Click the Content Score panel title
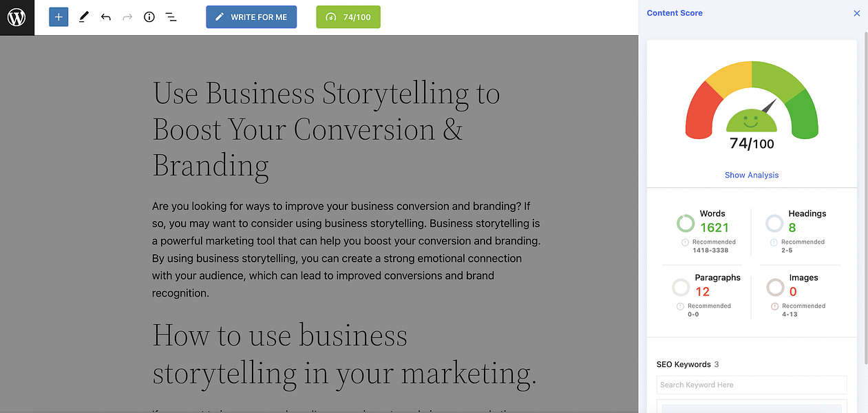The image size is (868, 413). 675,13
